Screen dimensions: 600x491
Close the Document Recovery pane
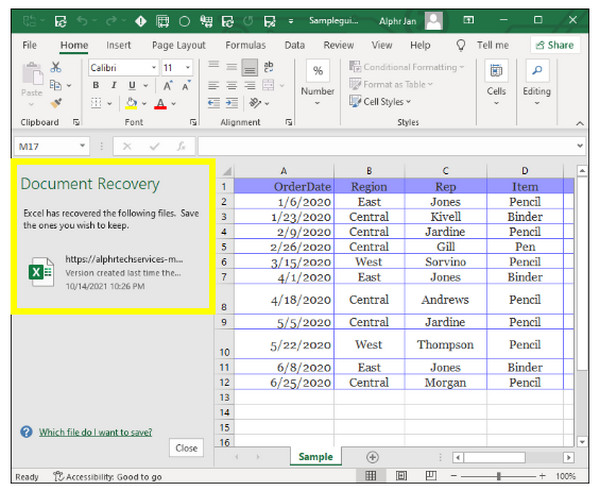tap(186, 448)
